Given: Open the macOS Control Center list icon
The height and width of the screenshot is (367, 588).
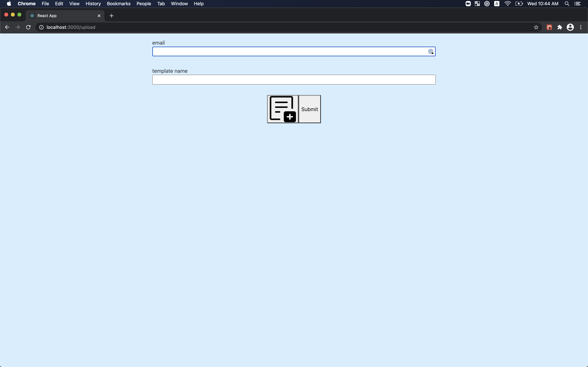Looking at the screenshot, I should point(577,4).
